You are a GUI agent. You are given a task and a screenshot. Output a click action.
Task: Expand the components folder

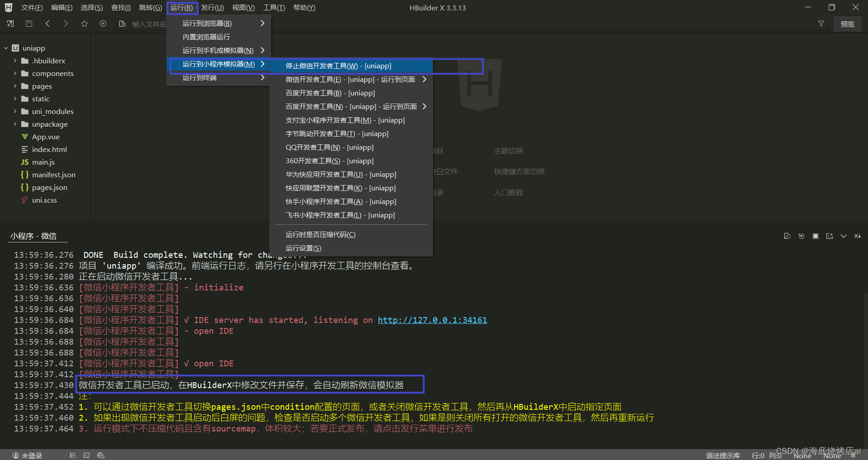(x=15, y=73)
